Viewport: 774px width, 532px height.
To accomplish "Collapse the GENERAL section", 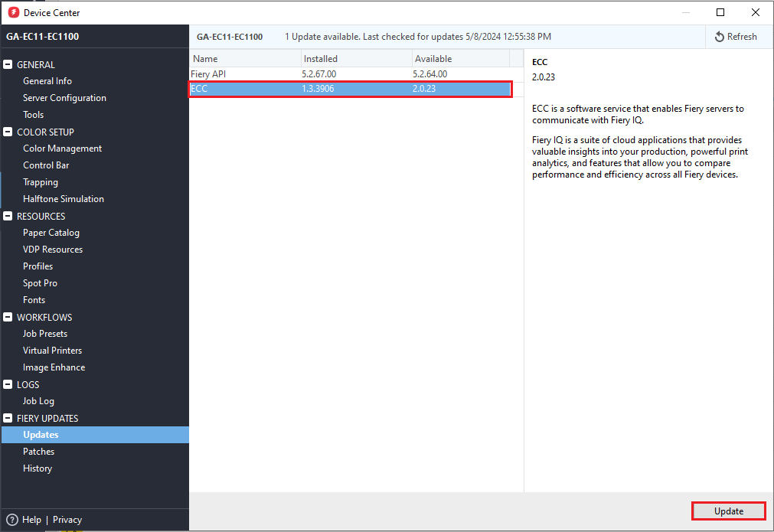I will coord(8,65).
